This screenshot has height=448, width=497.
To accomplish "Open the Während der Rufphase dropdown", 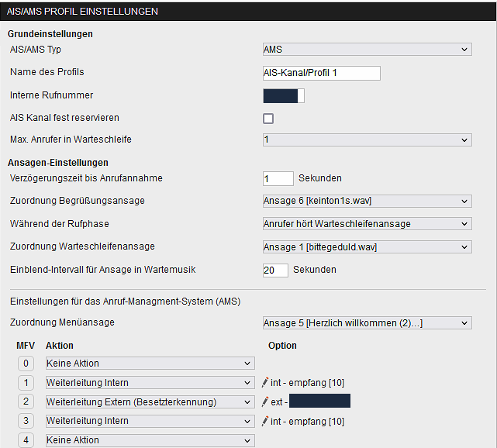I will (x=367, y=224).
